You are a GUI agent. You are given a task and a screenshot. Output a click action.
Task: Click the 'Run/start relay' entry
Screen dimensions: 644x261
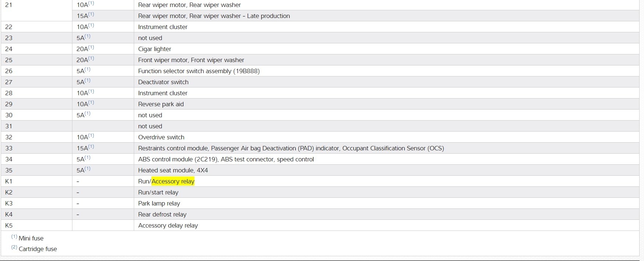pos(158,192)
